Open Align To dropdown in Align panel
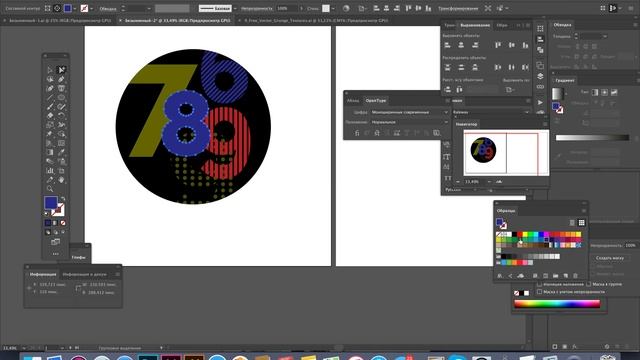Screen dimensions: 640x360 pyautogui.click(x=510, y=89)
